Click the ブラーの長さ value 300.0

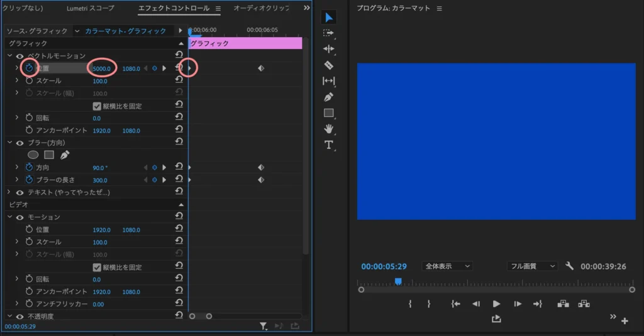pyautogui.click(x=100, y=180)
